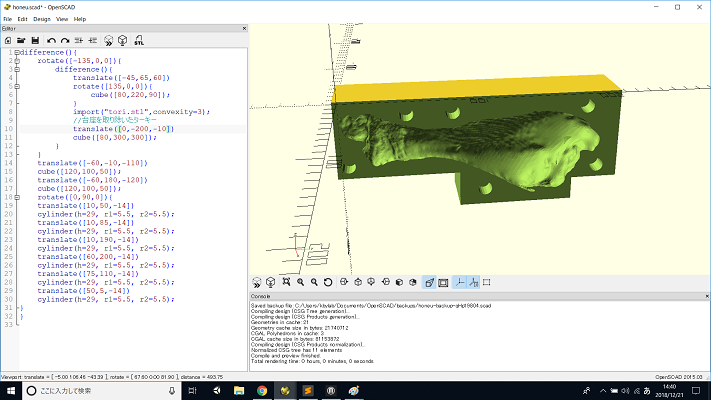
Task: Open Chrome from the Windows taskbar
Action: coord(262,390)
